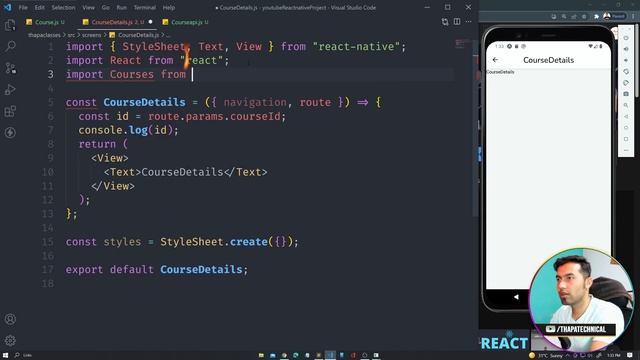Click the Open Changes icon in editor toolbar

(445, 22)
